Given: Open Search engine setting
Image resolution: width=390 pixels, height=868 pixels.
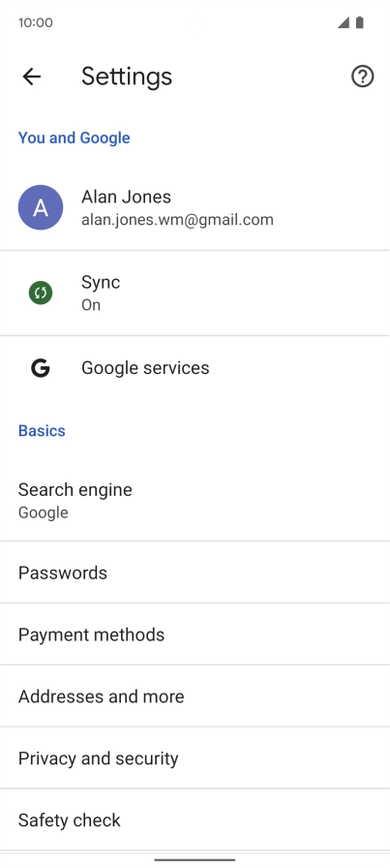Looking at the screenshot, I should 195,500.
